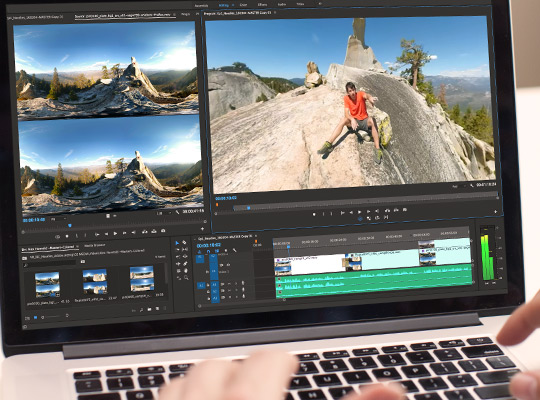Open the Media Browser panel tab
This screenshot has height=400, width=540.
pyautogui.click(x=95, y=245)
